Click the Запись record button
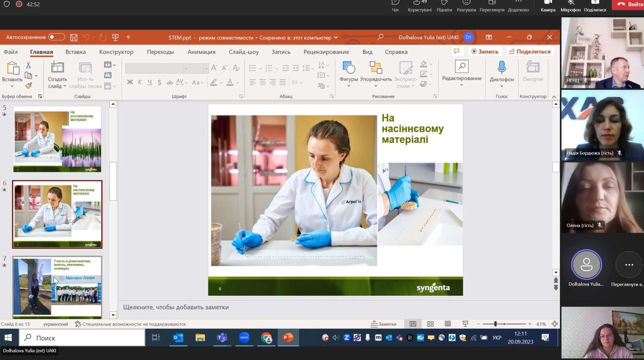This screenshot has height=360, width=644. [485, 51]
